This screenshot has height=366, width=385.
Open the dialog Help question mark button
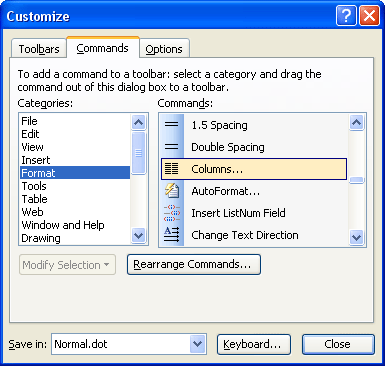point(347,16)
